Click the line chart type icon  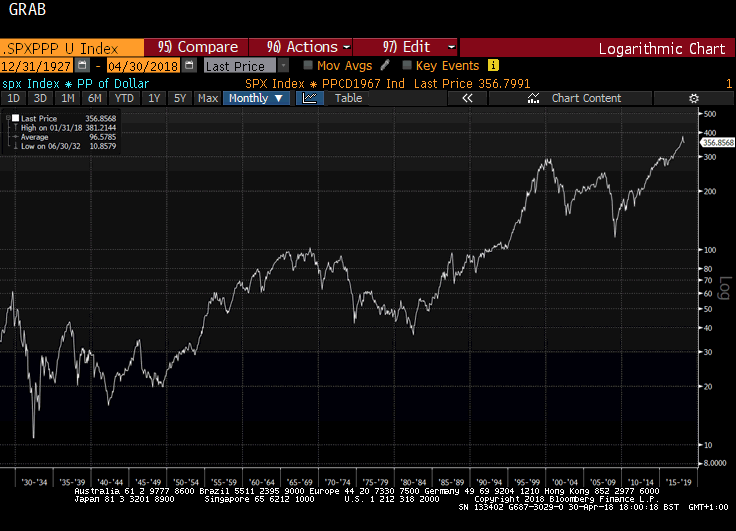[x=309, y=98]
